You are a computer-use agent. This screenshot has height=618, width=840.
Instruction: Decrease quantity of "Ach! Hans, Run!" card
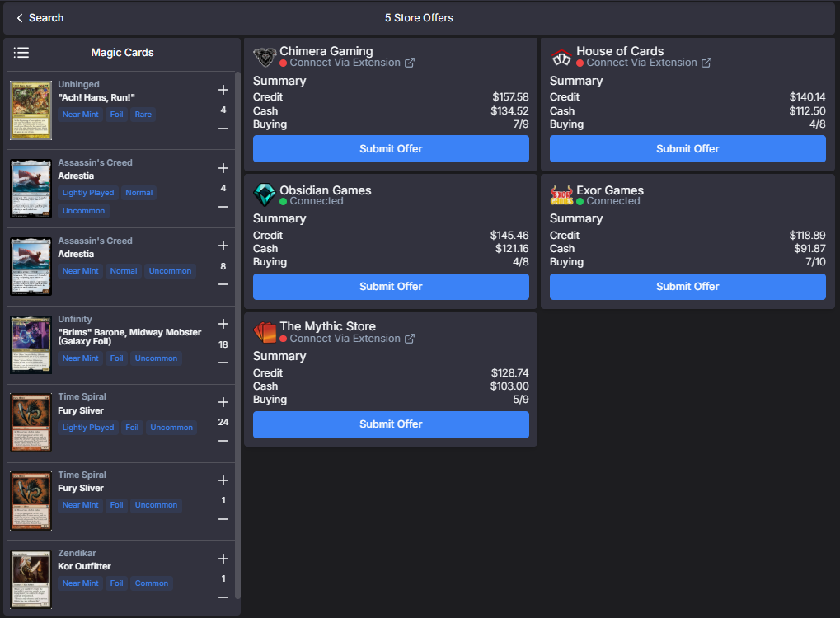click(x=223, y=129)
